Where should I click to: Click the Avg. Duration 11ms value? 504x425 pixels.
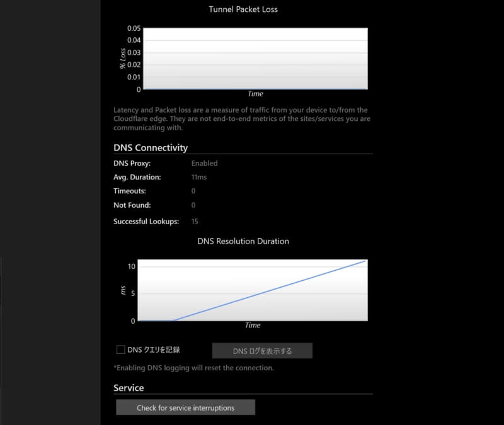coord(198,177)
